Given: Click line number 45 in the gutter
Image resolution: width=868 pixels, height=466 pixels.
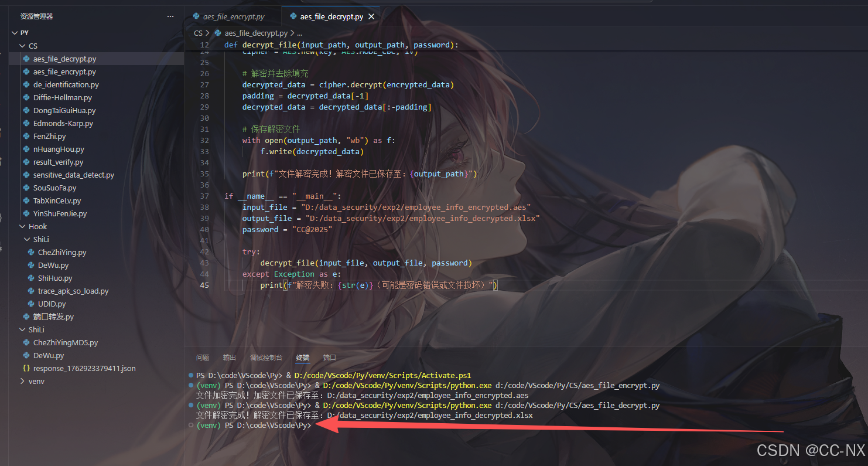Looking at the screenshot, I should (x=204, y=285).
